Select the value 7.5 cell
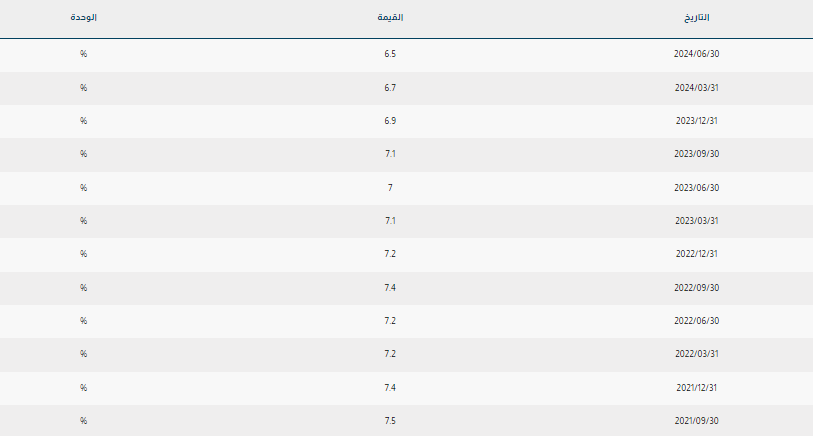813x436 pixels. [390, 421]
